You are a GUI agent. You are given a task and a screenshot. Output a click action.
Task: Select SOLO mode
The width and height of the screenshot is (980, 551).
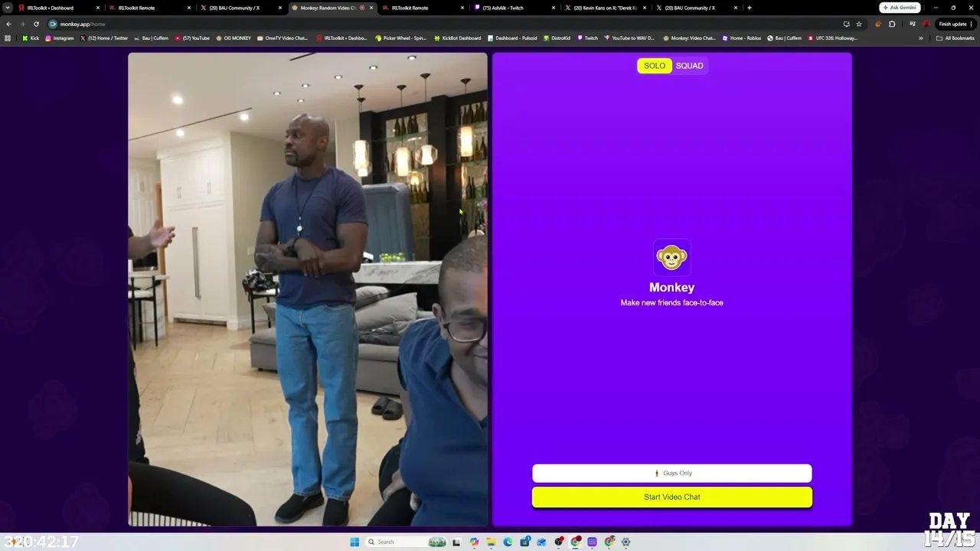(x=655, y=66)
